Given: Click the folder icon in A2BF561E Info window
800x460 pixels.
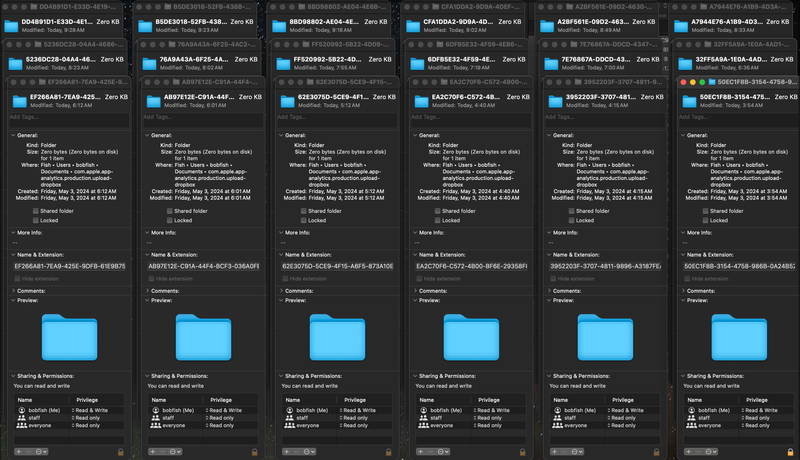Looking at the screenshot, I should 547,26.
